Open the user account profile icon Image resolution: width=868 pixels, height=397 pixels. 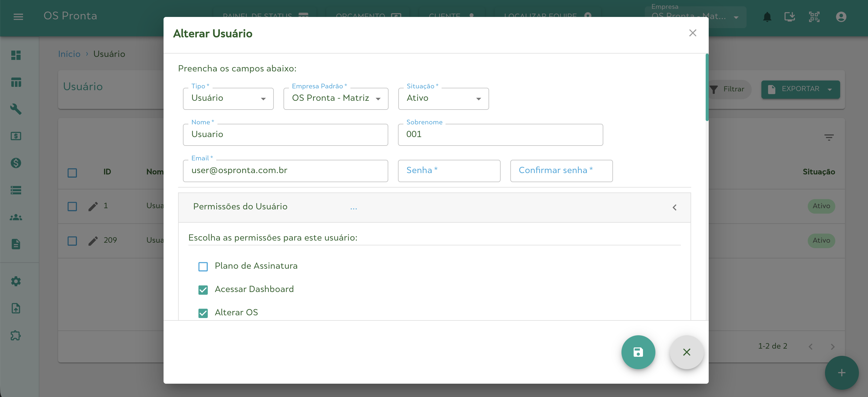tap(841, 17)
